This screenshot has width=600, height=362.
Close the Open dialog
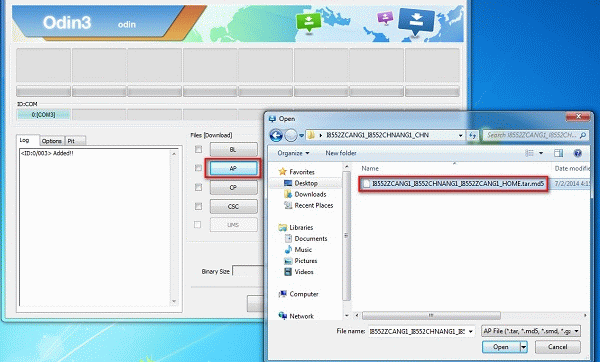tap(578, 116)
